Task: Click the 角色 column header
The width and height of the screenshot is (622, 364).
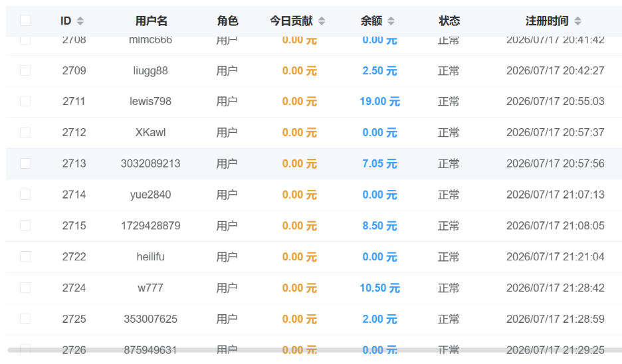Action: [x=227, y=21]
